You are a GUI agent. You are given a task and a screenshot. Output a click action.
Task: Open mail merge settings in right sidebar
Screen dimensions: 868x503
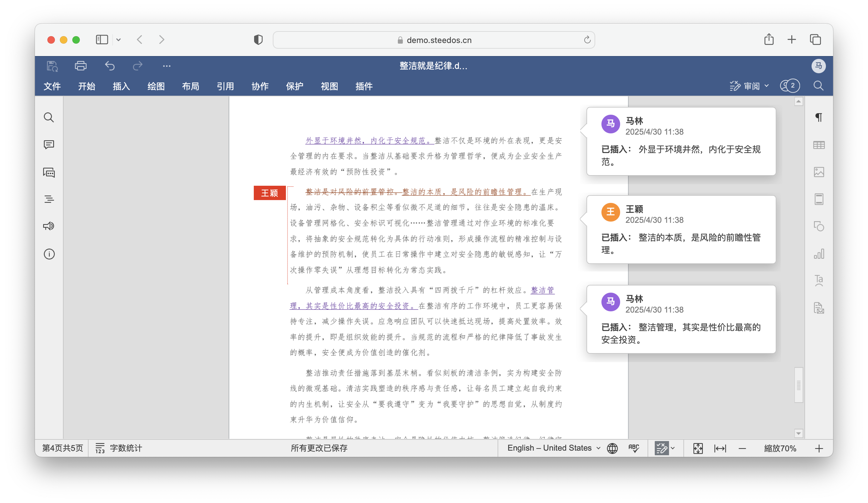point(819,308)
